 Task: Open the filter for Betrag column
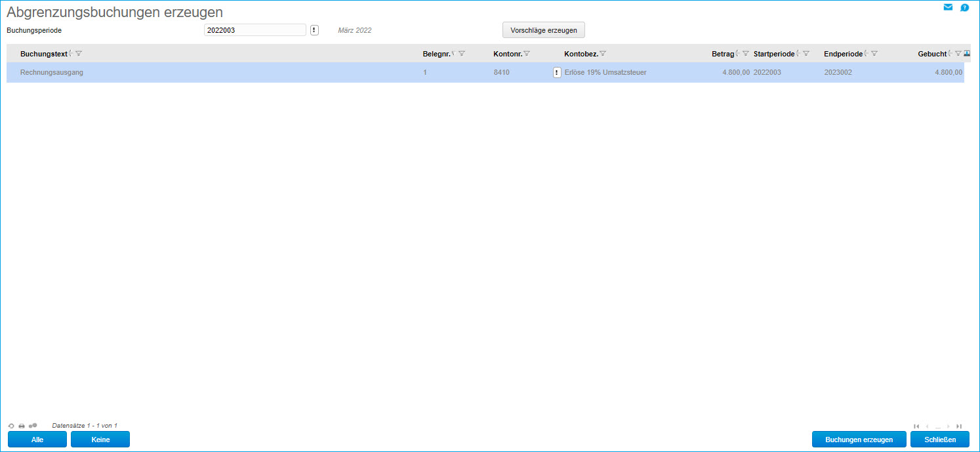click(745, 54)
